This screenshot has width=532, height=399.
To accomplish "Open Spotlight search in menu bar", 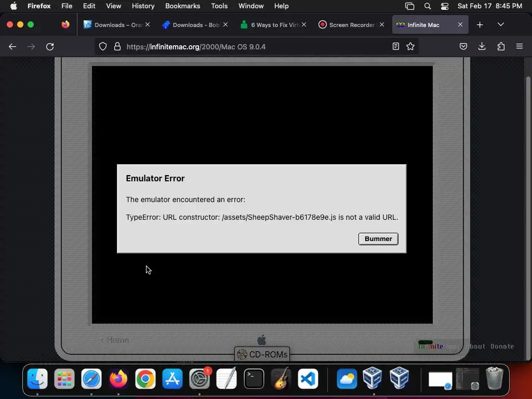I will (x=428, y=6).
